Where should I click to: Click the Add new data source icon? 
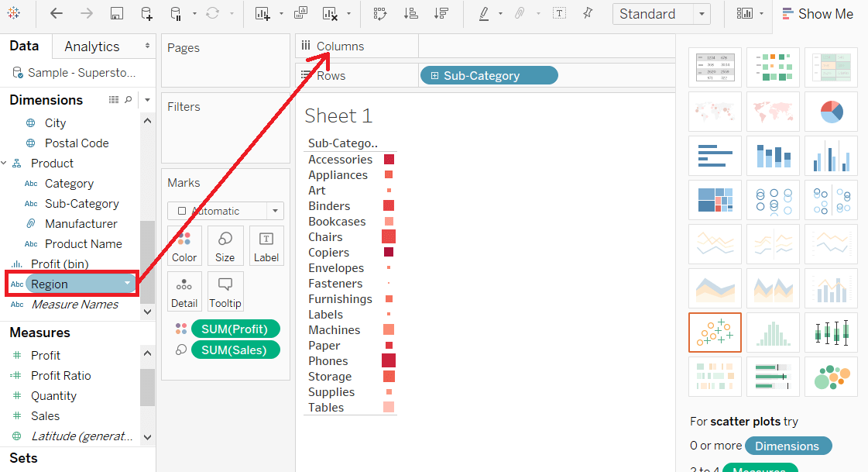pos(146,14)
